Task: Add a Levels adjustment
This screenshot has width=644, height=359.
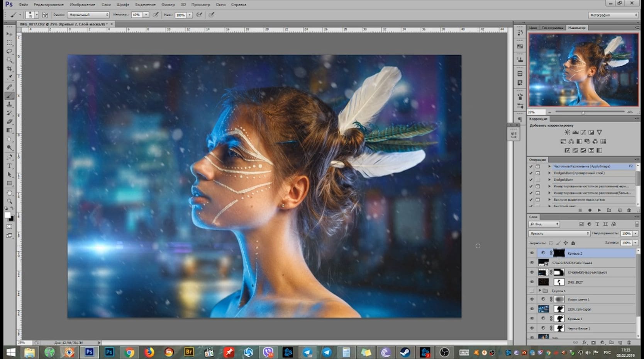Action: [x=575, y=132]
